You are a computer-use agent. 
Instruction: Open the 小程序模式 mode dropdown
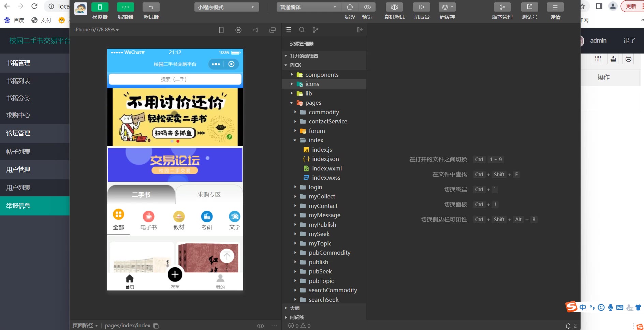click(x=226, y=7)
